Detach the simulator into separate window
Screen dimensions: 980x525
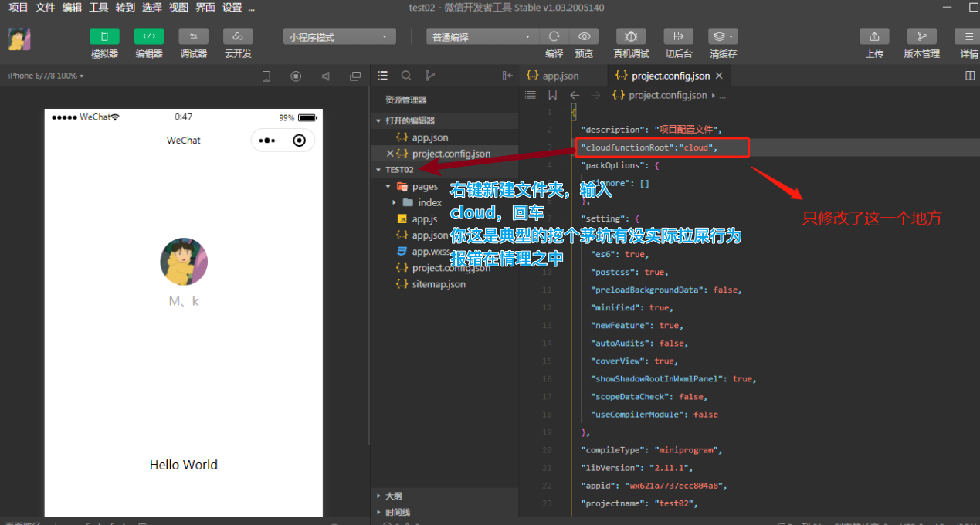(355, 76)
